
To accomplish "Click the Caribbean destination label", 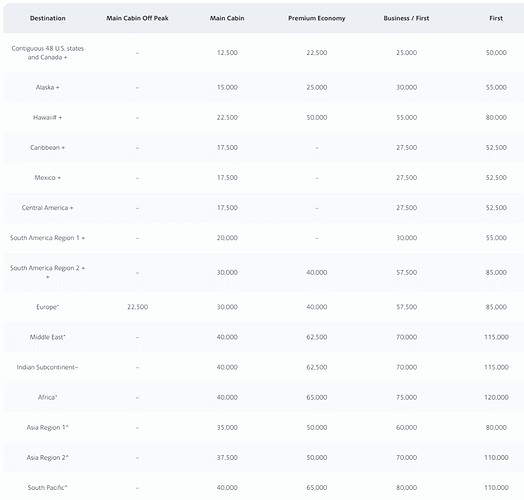I will click(47, 148).
